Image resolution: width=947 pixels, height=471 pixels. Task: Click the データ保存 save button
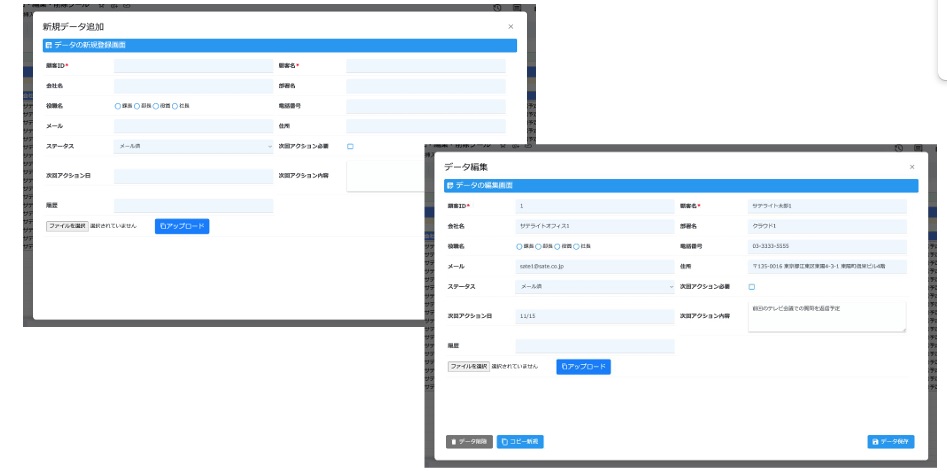[x=891, y=441]
